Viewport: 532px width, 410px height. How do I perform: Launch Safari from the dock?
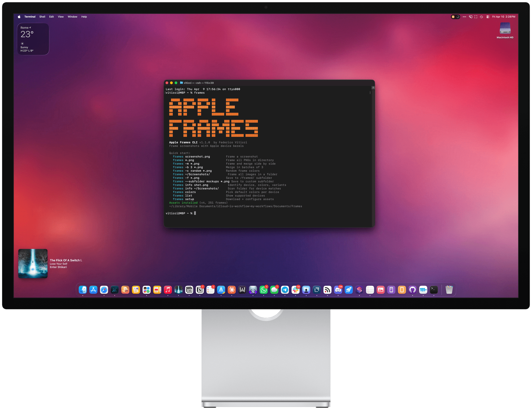104,289
